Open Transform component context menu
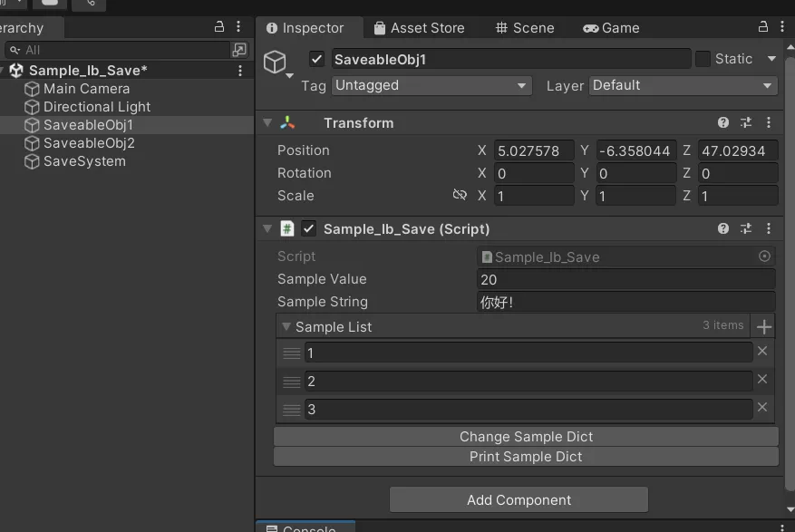The height and width of the screenshot is (532, 795). (x=769, y=122)
